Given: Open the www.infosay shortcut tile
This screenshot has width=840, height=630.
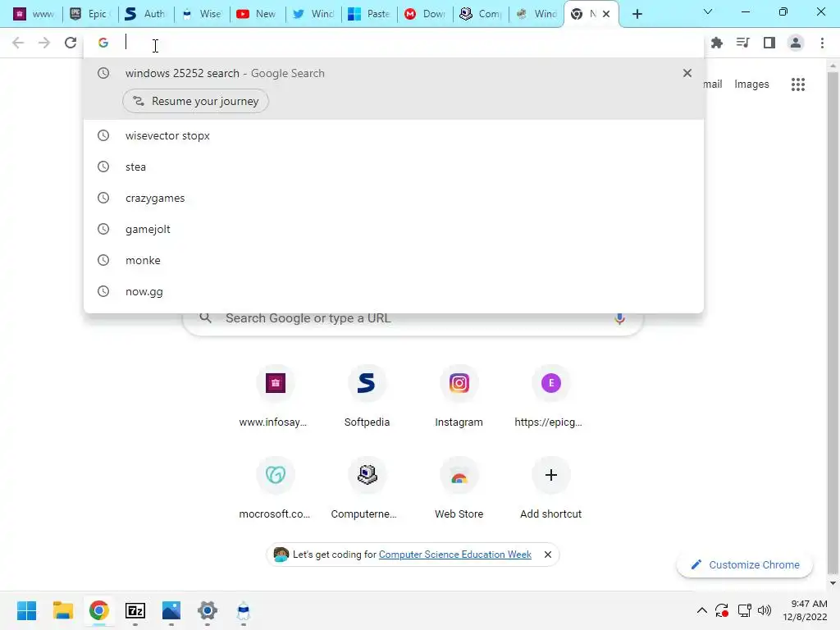Looking at the screenshot, I should [x=275, y=396].
